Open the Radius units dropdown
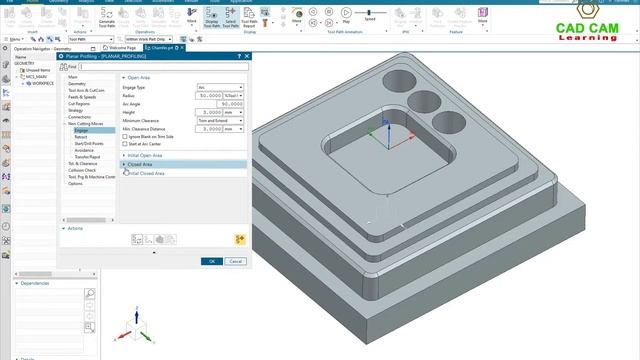 (233, 96)
